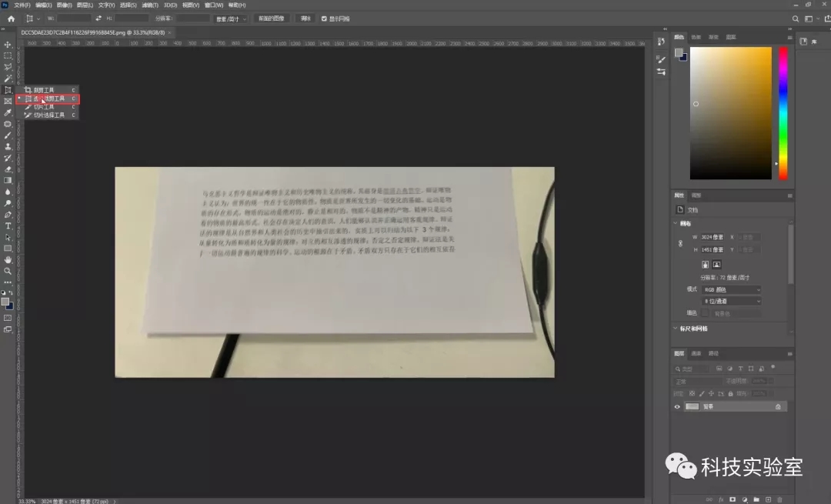The width and height of the screenshot is (831, 504).
Task: Select the Rectangle shape tool
Action: point(8,248)
